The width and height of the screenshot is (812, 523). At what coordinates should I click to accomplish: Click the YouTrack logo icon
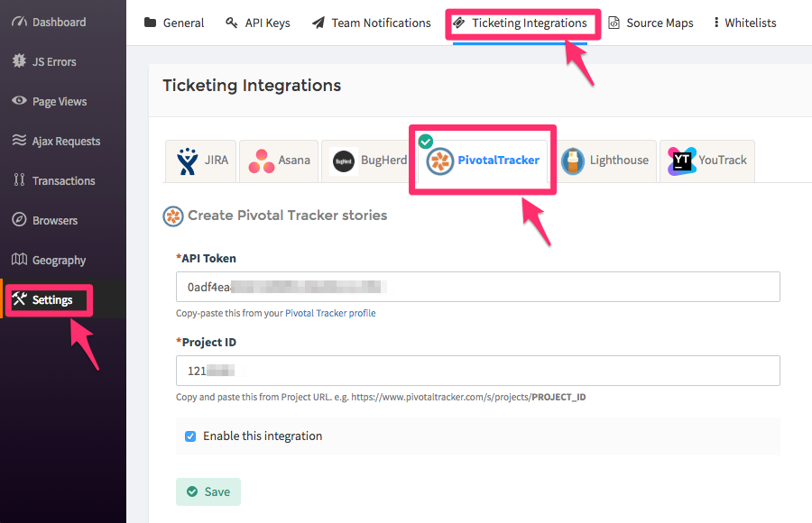coord(681,161)
